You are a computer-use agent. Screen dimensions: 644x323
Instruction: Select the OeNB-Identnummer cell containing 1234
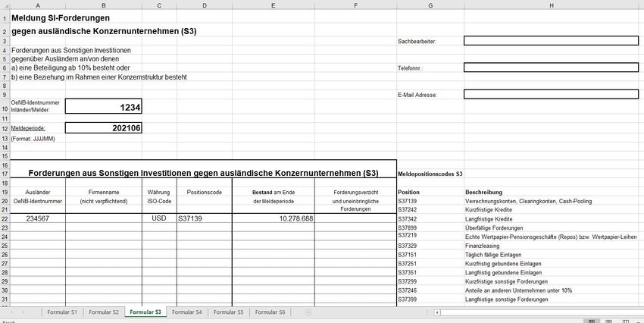coord(104,108)
